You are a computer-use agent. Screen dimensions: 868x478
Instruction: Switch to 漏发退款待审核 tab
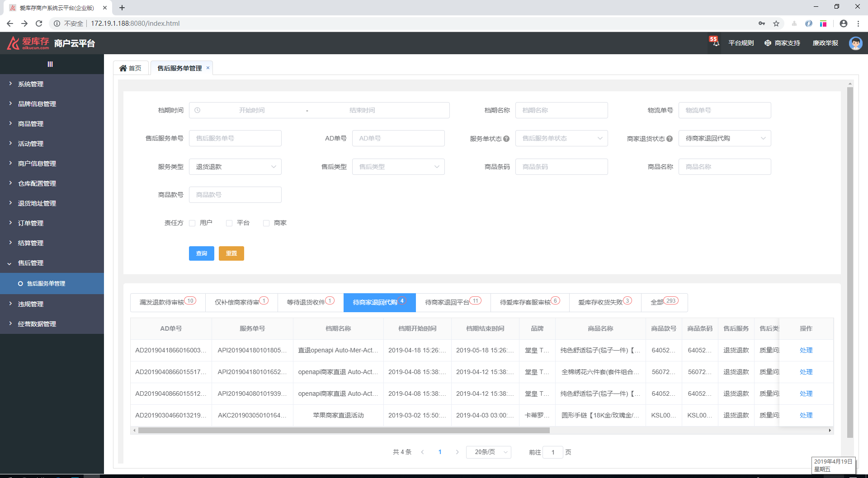(168, 302)
